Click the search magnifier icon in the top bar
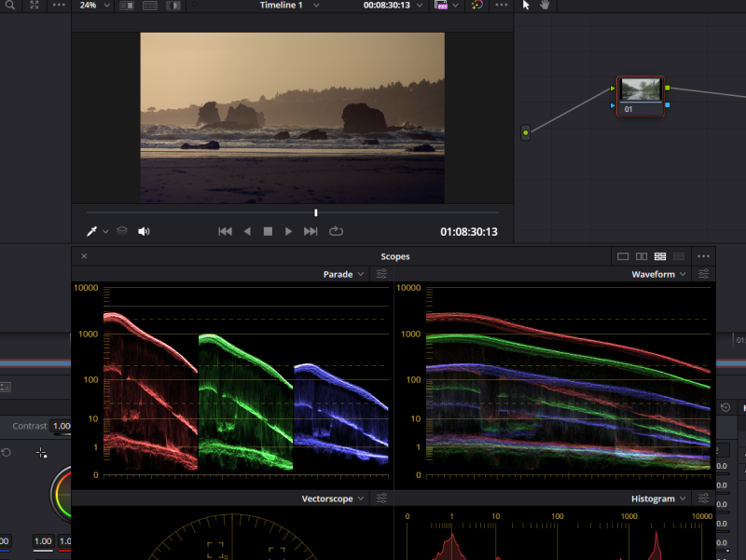Viewport: 746px width, 560px height. pyautogui.click(x=9, y=5)
